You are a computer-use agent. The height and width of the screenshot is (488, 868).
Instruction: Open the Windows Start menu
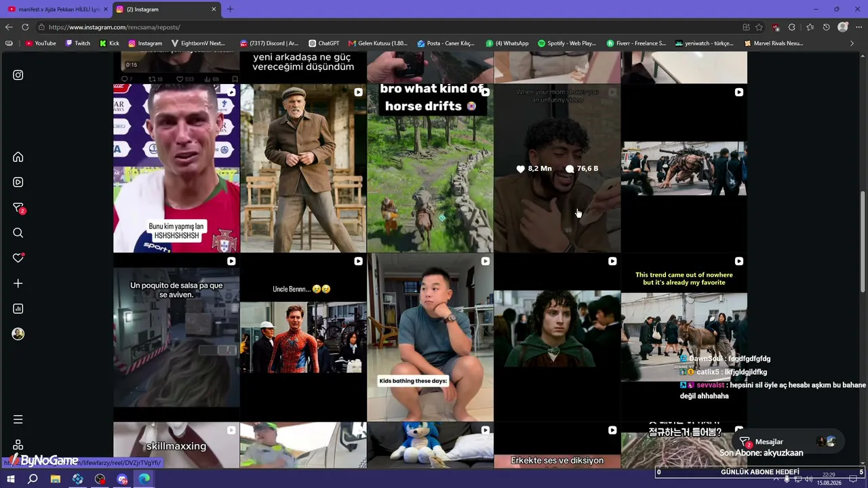(10, 479)
